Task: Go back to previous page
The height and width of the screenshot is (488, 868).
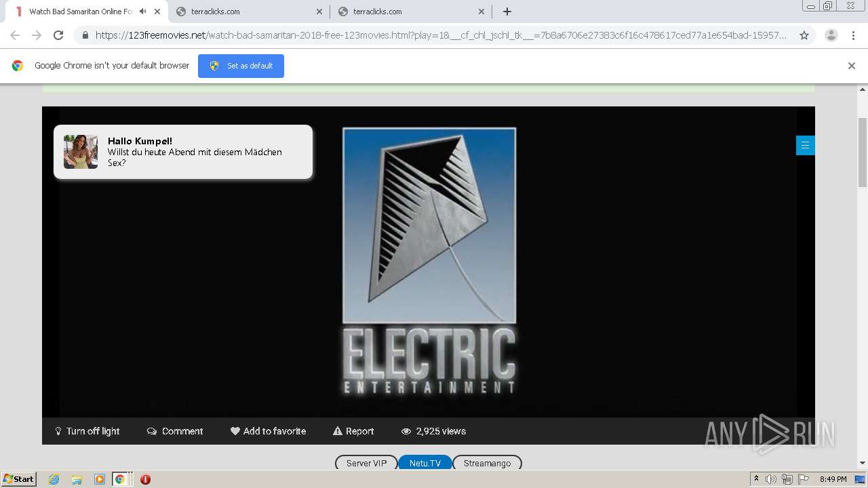Action: (15, 35)
